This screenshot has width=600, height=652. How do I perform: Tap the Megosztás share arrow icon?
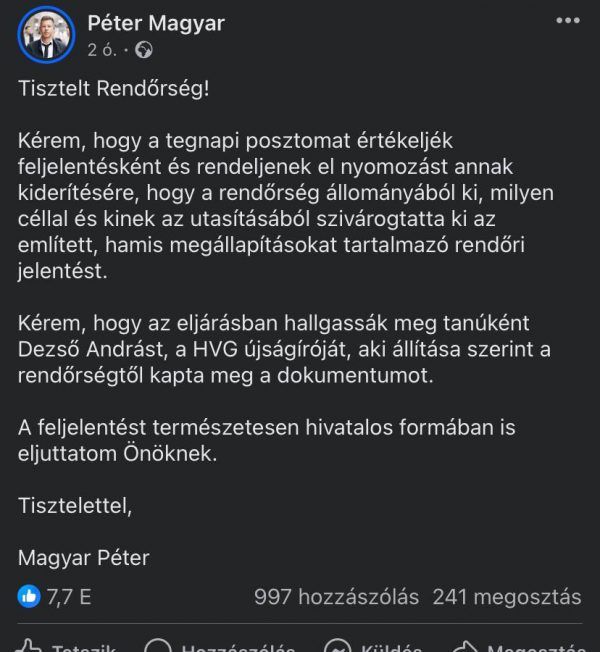click(464, 646)
